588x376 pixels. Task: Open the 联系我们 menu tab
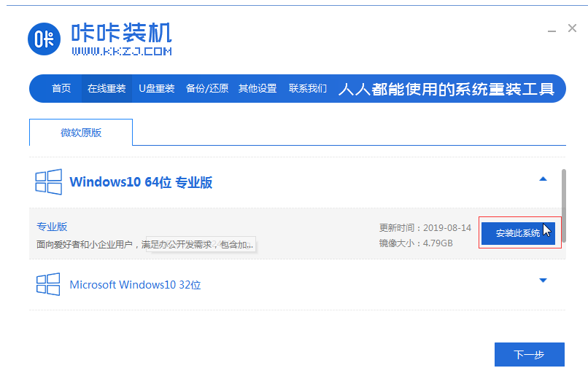(308, 88)
